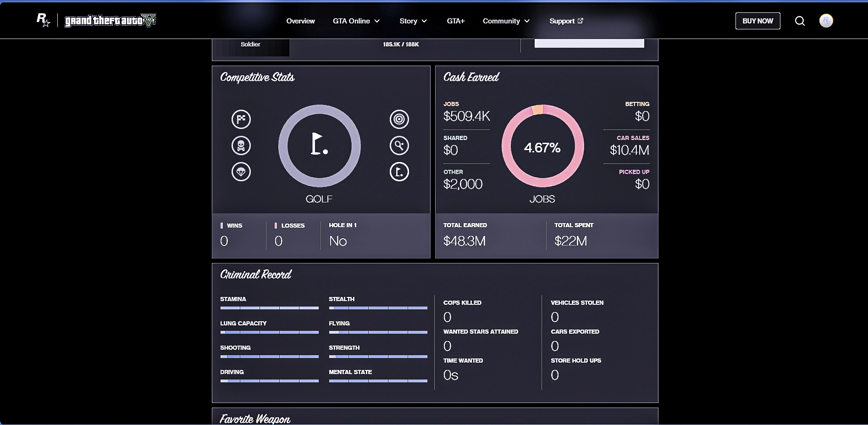Select the parachute stats icon
This screenshot has height=425, width=868.
click(x=241, y=172)
